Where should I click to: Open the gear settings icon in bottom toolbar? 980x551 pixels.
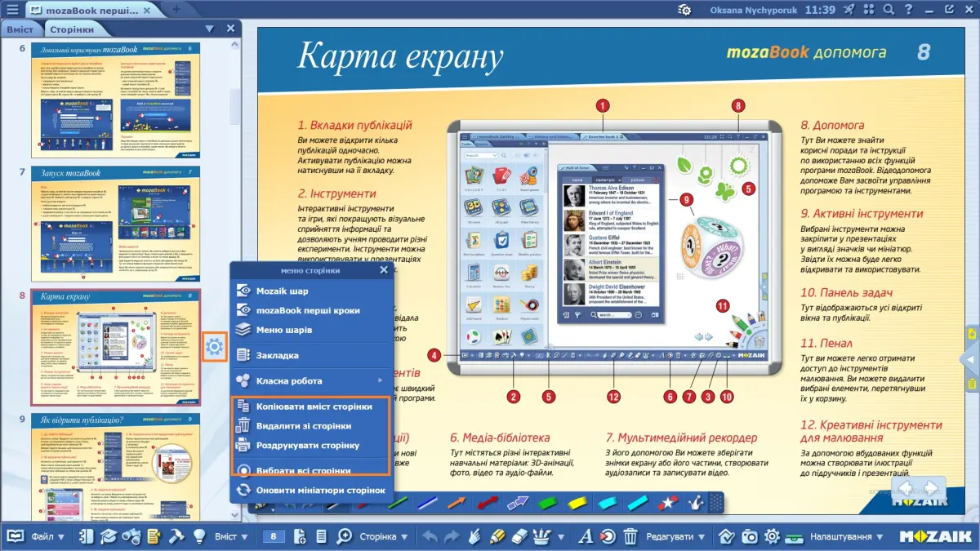(772, 536)
